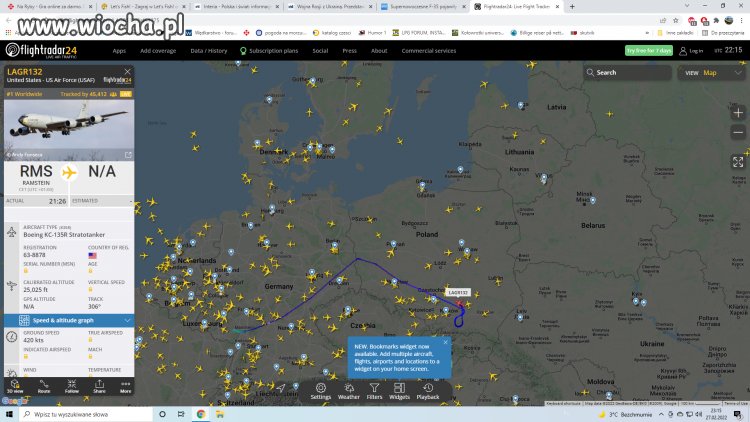Click the Windows Start button
This screenshot has height=422, width=750.
pyautogui.click(x=9, y=414)
